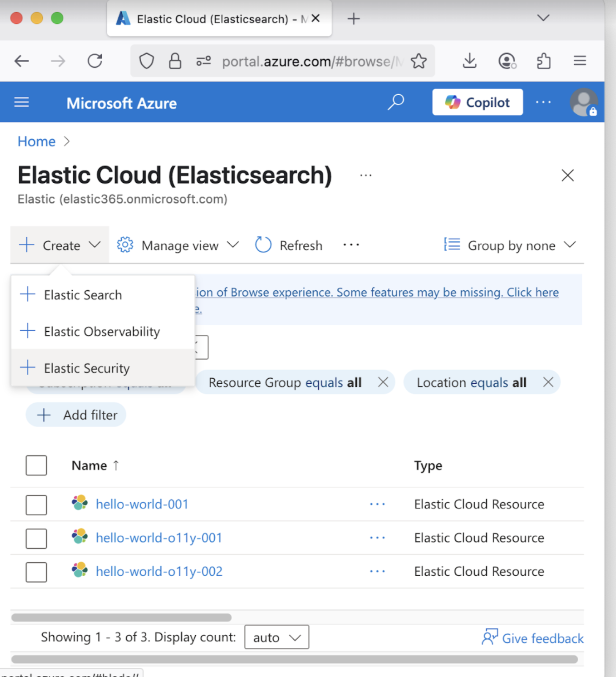Remove the Resource Group filter
The width and height of the screenshot is (616, 677).
coord(383,382)
